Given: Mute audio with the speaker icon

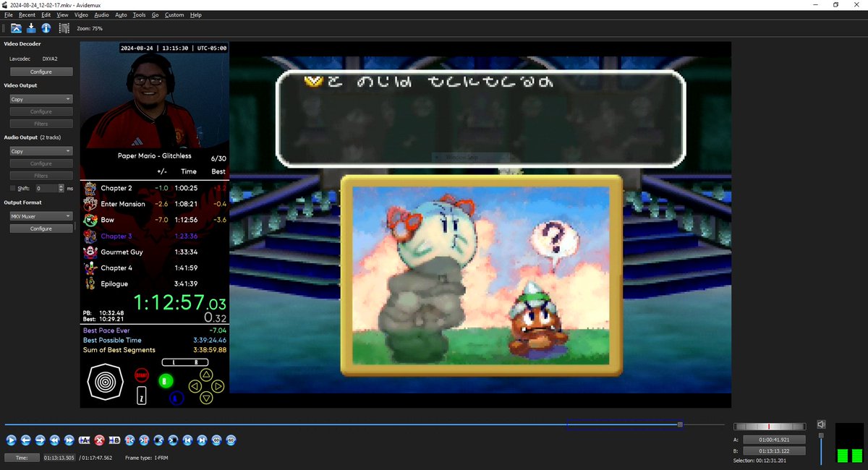Looking at the screenshot, I should point(821,424).
